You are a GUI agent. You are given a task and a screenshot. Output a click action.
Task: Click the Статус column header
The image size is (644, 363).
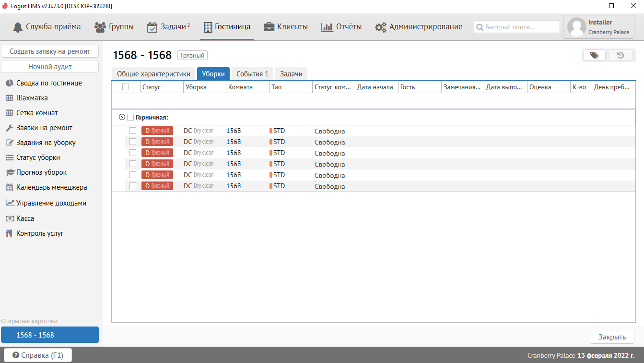tap(152, 87)
